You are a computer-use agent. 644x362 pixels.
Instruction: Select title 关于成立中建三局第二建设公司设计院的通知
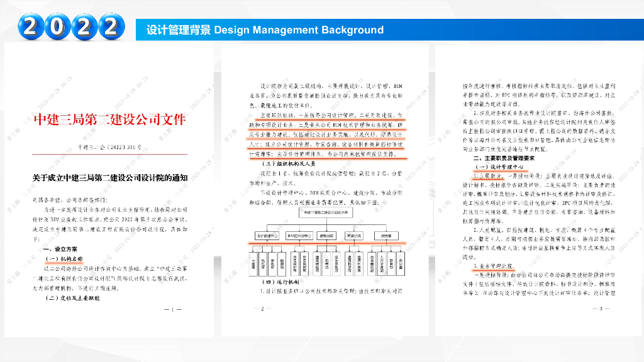click(x=109, y=178)
